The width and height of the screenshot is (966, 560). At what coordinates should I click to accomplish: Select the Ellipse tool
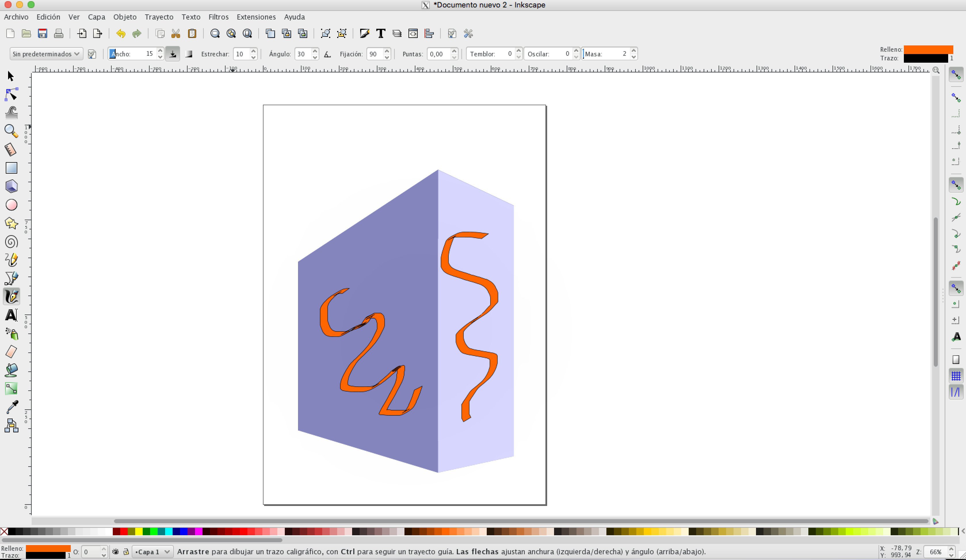click(x=11, y=205)
